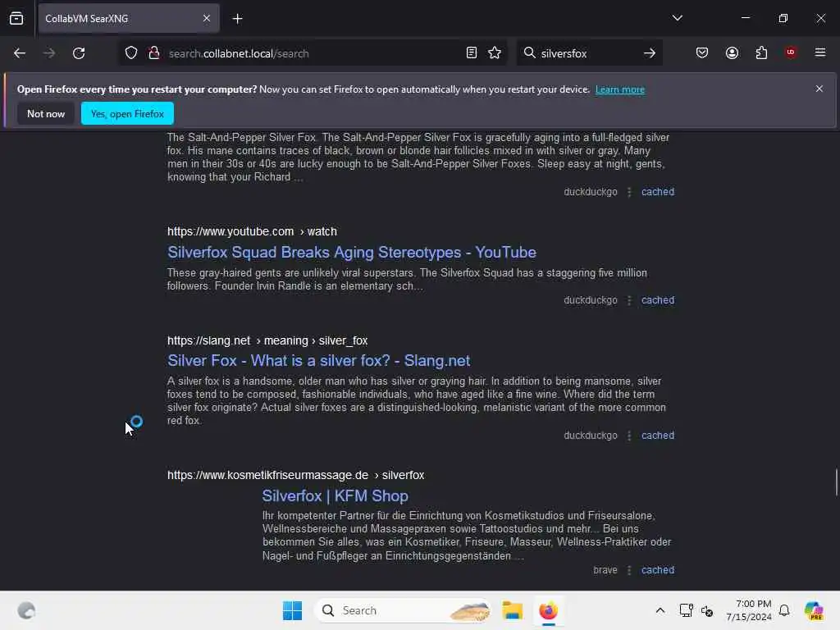This screenshot has width=840, height=630.
Task: Open the Windows Start menu
Action: tap(293, 610)
